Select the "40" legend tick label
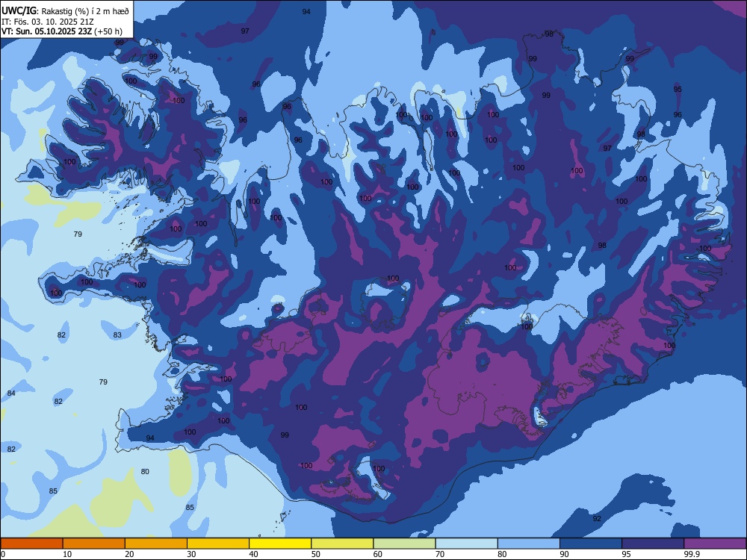Viewport: 747px width, 560px height. click(254, 554)
